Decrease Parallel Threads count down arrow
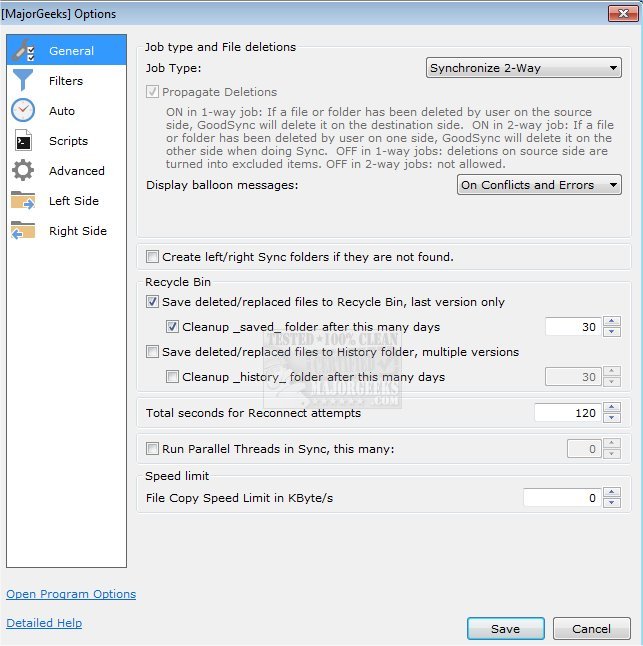Image resolution: width=643 pixels, height=646 pixels. 612,454
